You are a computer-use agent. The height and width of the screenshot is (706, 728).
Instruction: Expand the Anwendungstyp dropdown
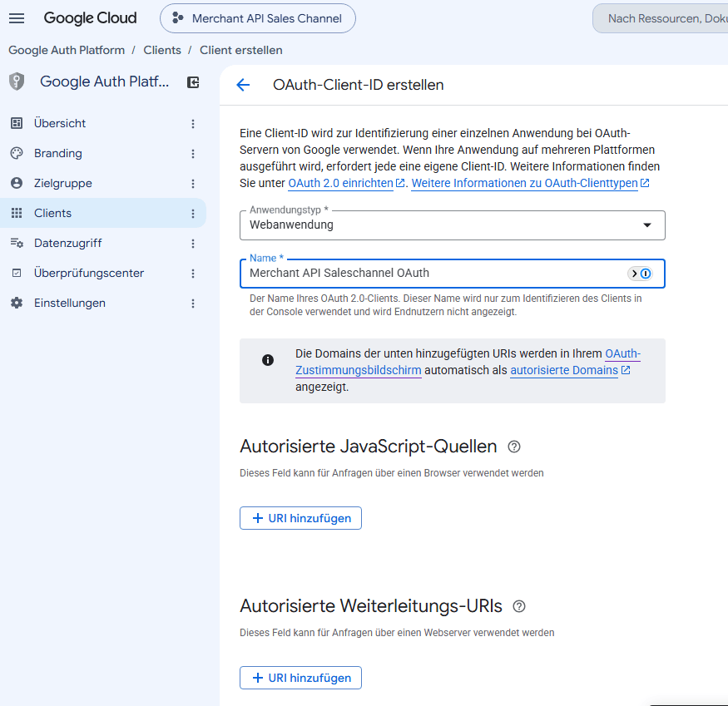[x=453, y=225]
